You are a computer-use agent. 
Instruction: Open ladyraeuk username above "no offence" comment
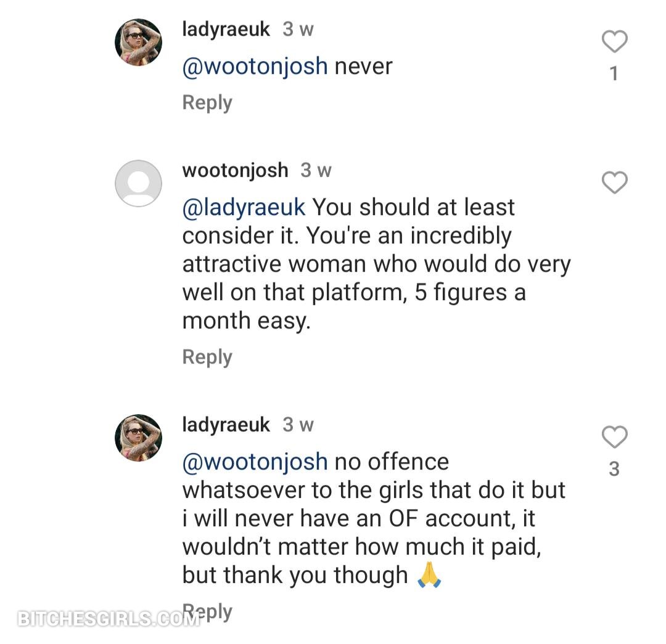226,425
